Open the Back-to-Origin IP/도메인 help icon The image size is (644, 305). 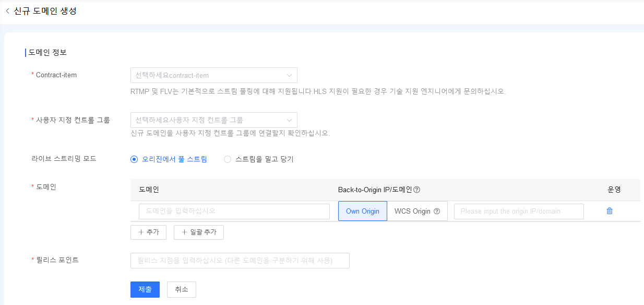pyautogui.click(x=416, y=190)
